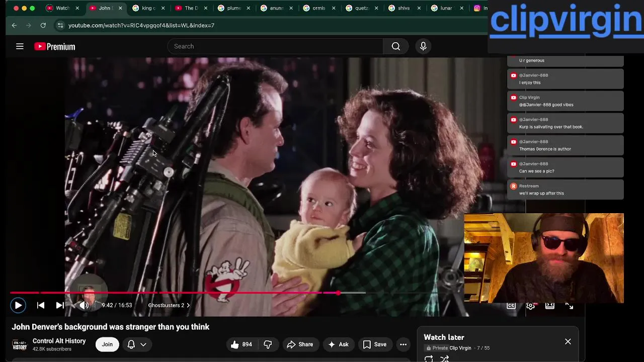Like the video with 894 likes
Image resolution: width=644 pixels, height=362 pixels.
click(x=242, y=344)
